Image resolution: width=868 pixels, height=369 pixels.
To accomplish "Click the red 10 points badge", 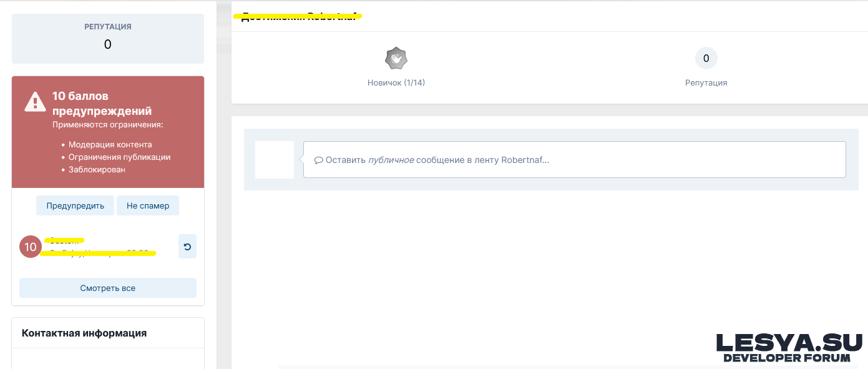I will pos(31,247).
